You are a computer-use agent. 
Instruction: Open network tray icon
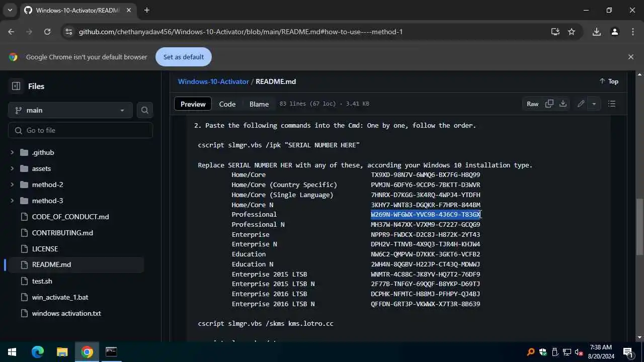(567, 352)
